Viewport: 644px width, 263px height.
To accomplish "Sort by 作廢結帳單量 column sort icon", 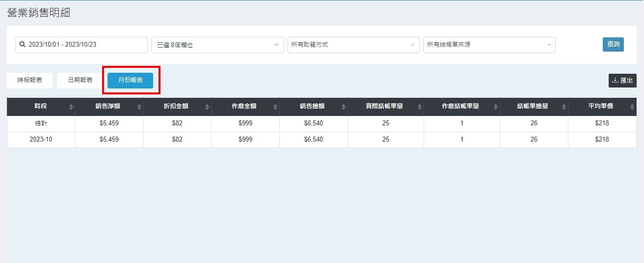I will click(x=496, y=107).
